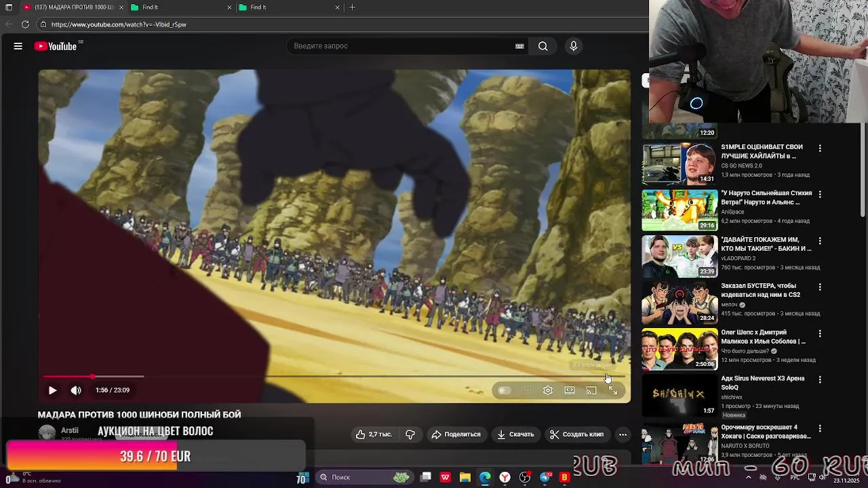Click the URL address bar
The width and height of the screenshot is (868, 488).
point(339,24)
